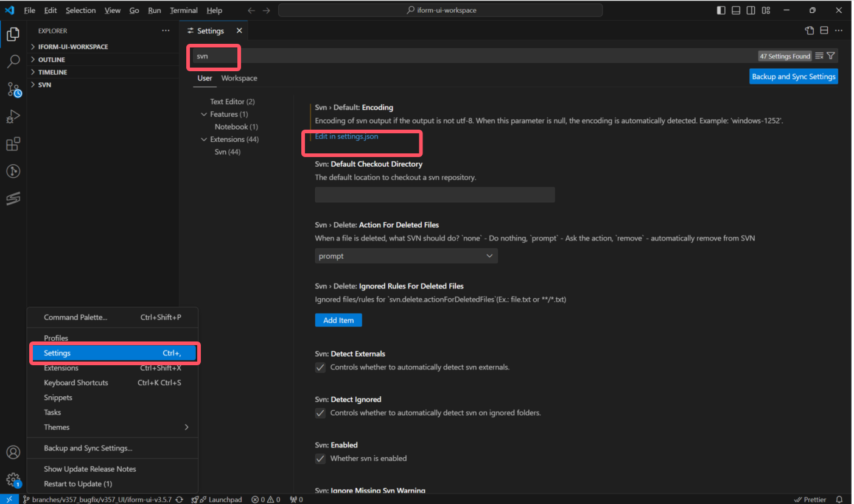Viewport: 854px width, 504px height.
Task: Collapse the Extensions group in settings tree
Action: click(x=205, y=139)
